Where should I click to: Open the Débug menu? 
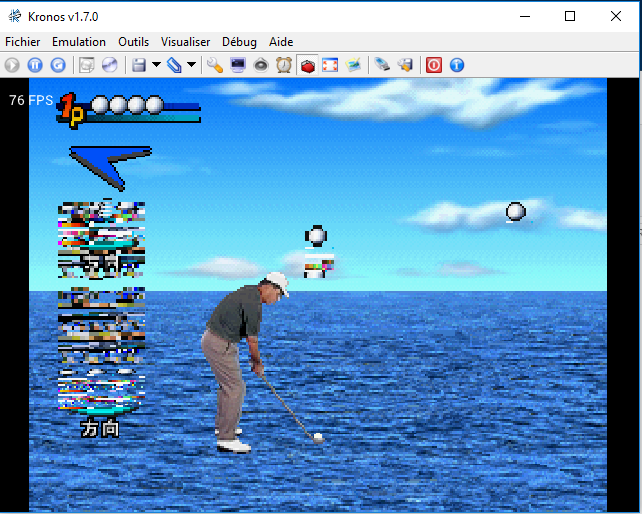click(239, 42)
